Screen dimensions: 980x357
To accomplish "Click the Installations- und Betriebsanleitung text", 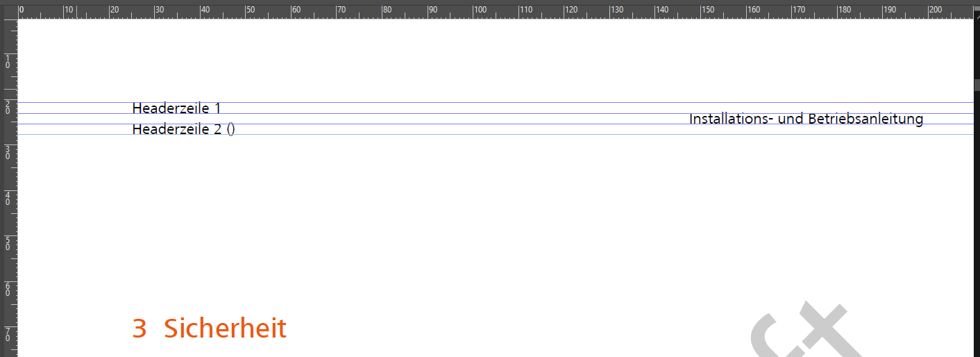I will pos(805,119).
